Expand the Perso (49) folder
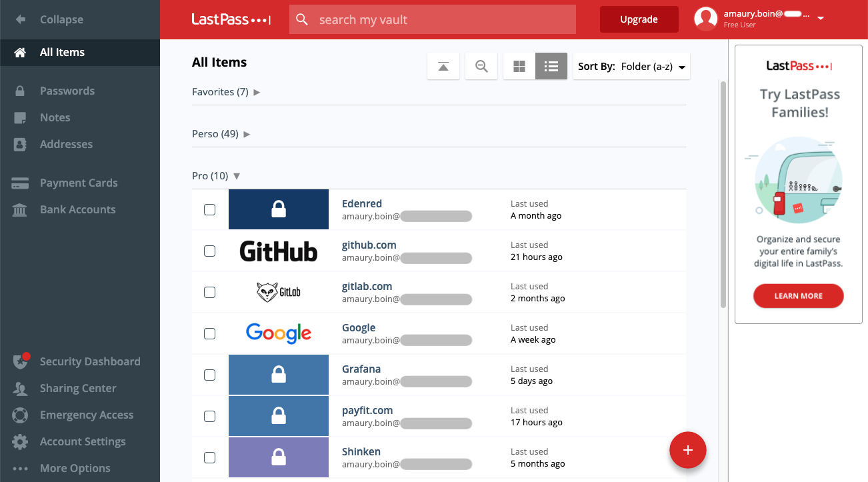The image size is (868, 482). (221, 134)
